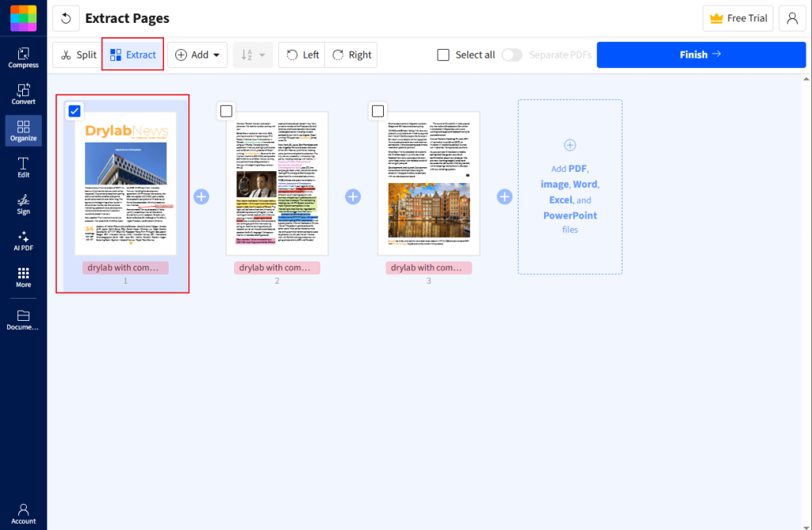This screenshot has height=530, width=812.
Task: Enable the Select all checkbox
Action: coord(443,55)
